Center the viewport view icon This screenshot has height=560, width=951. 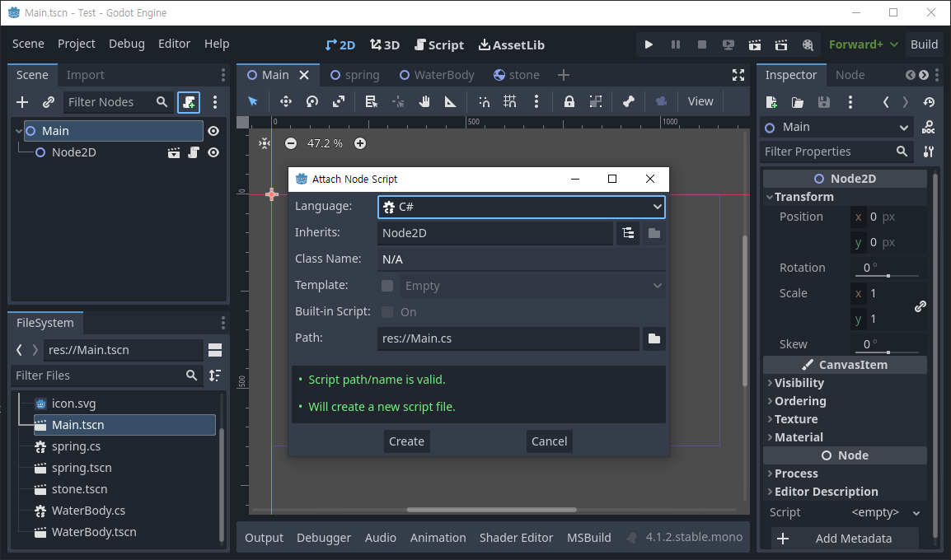(x=265, y=143)
